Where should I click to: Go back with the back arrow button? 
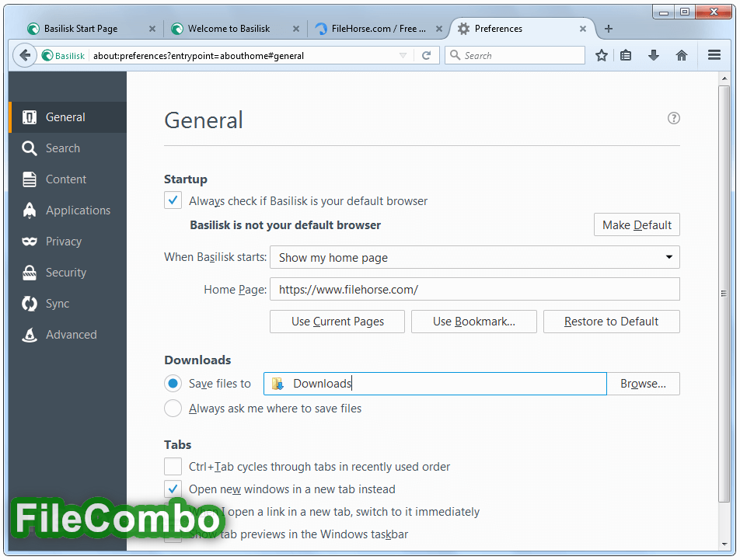(x=25, y=56)
